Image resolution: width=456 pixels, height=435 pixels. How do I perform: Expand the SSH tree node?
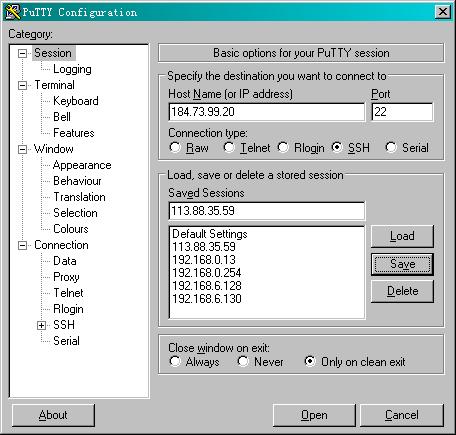pyautogui.click(x=41, y=325)
